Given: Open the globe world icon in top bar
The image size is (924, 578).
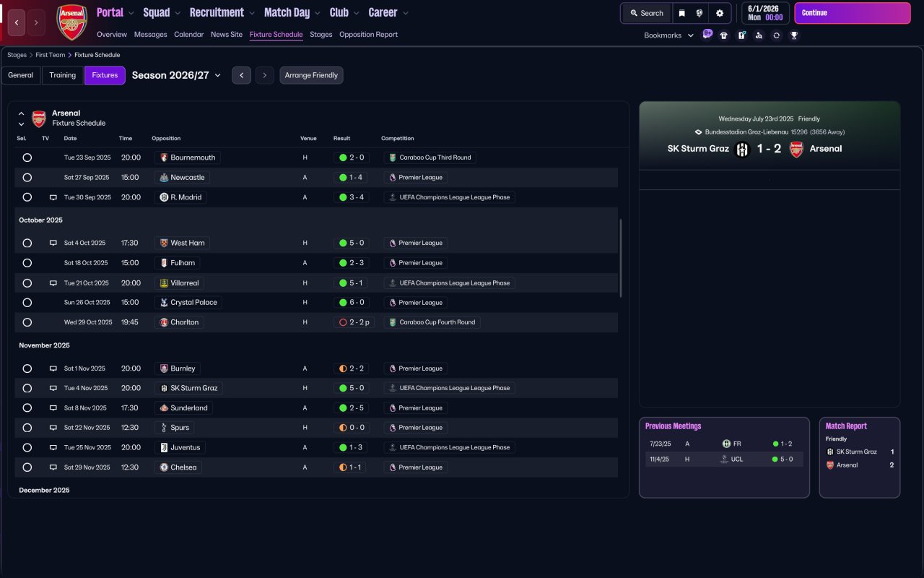Looking at the screenshot, I should pos(700,13).
